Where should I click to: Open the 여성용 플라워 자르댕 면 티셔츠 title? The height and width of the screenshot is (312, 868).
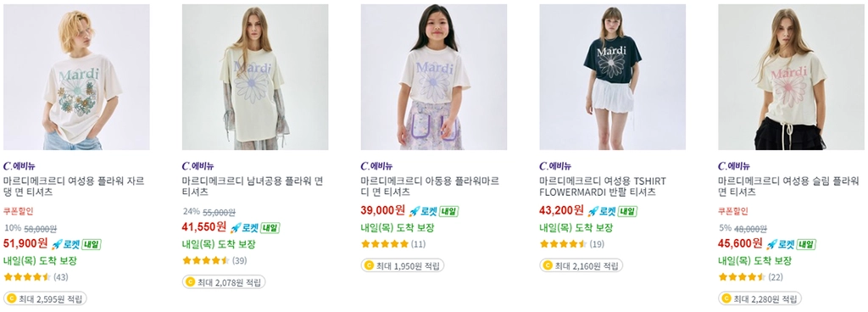[x=75, y=187]
